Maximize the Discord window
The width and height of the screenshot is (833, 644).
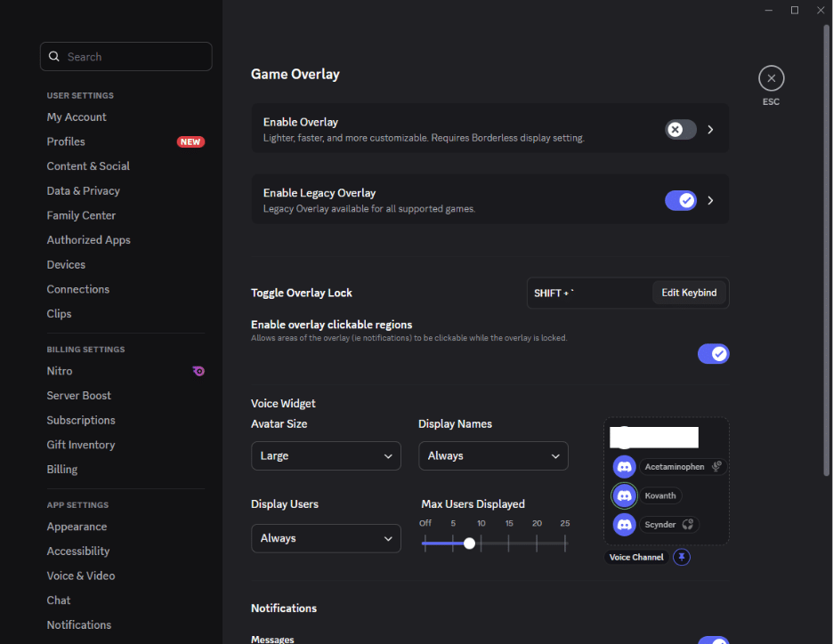pyautogui.click(x=795, y=10)
